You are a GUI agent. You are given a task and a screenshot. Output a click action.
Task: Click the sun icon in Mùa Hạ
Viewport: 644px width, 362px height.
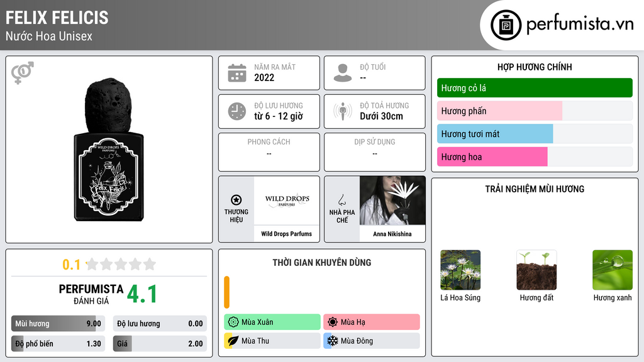[333, 322]
